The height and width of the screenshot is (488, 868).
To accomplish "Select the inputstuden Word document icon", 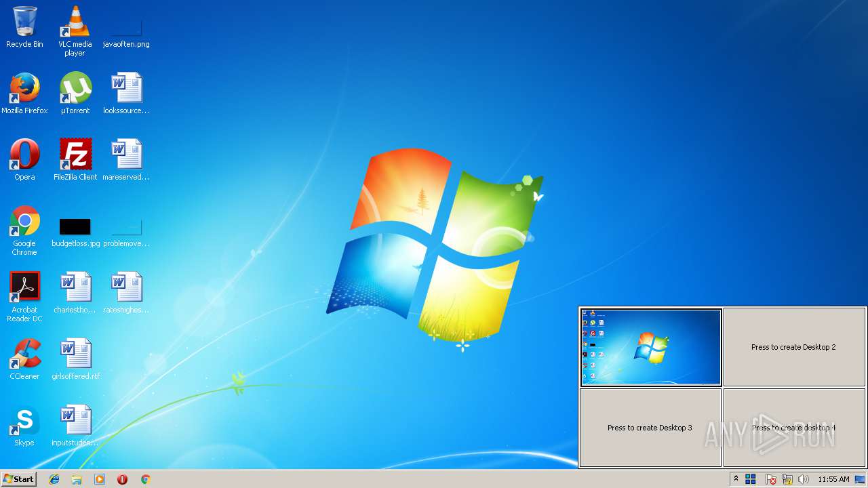I will coord(75,426).
